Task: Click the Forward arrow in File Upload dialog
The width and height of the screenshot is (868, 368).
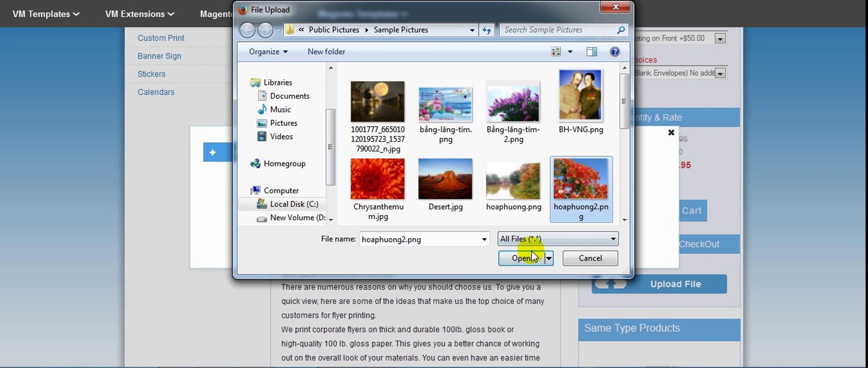Action: [x=265, y=30]
